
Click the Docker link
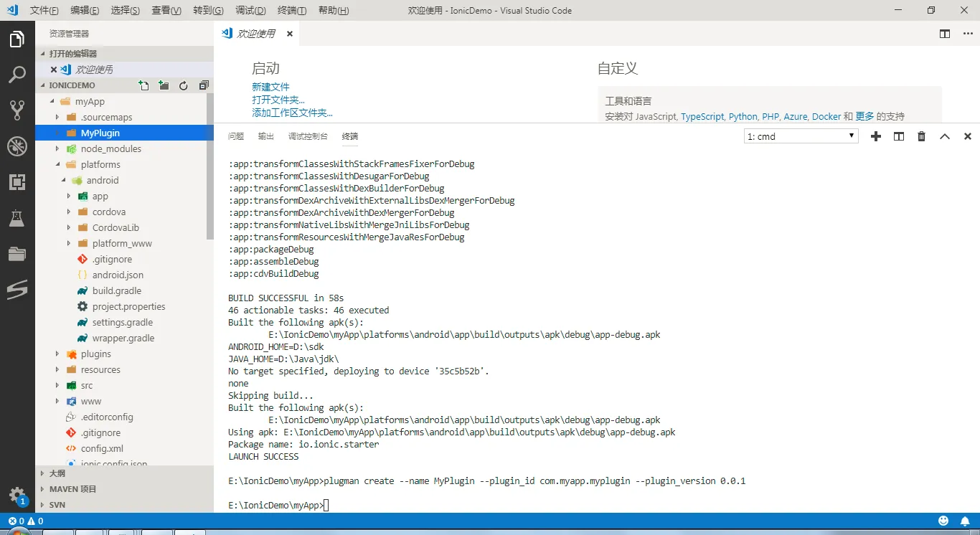pos(826,116)
